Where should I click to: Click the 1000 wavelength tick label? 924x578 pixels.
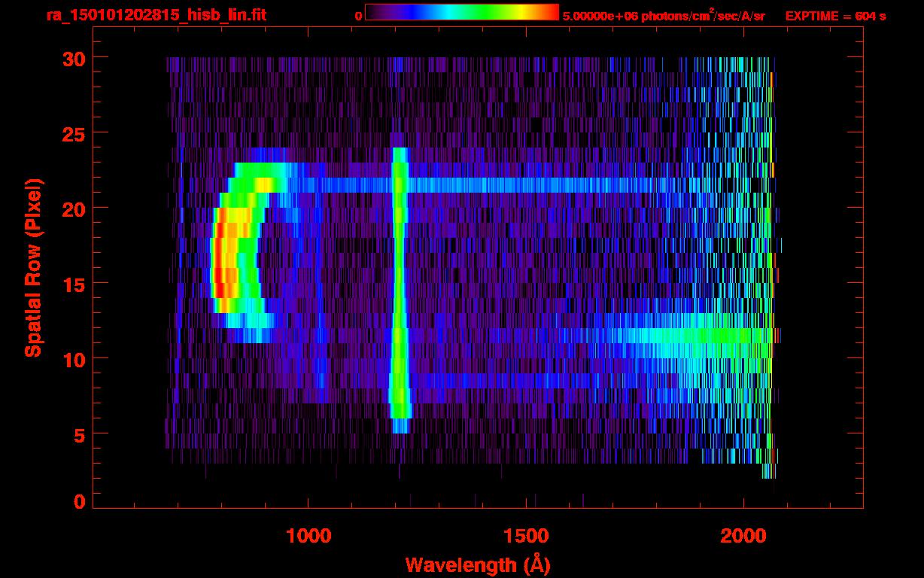pyautogui.click(x=309, y=535)
